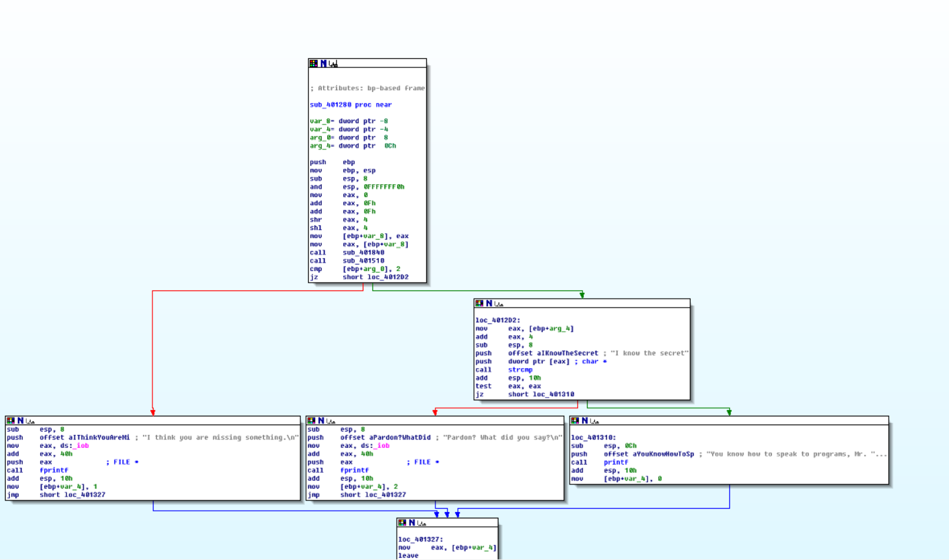
Task: Click the strcmp call reference
Action: pos(520,370)
